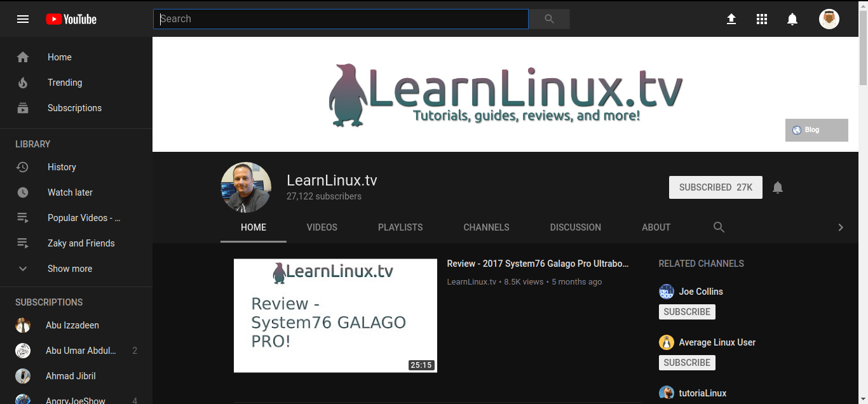This screenshot has height=404, width=868.
Task: Switch to the VIDEOS tab
Action: tap(322, 227)
